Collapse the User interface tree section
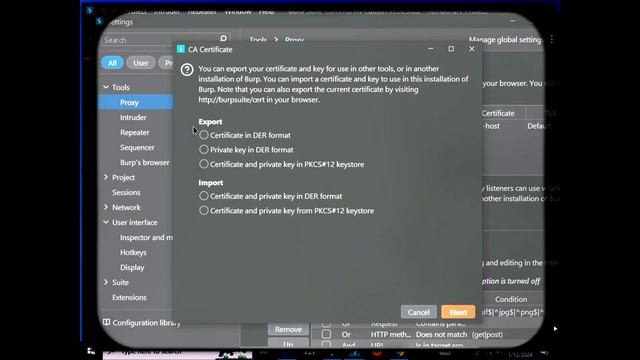The width and height of the screenshot is (640, 360). (x=106, y=222)
